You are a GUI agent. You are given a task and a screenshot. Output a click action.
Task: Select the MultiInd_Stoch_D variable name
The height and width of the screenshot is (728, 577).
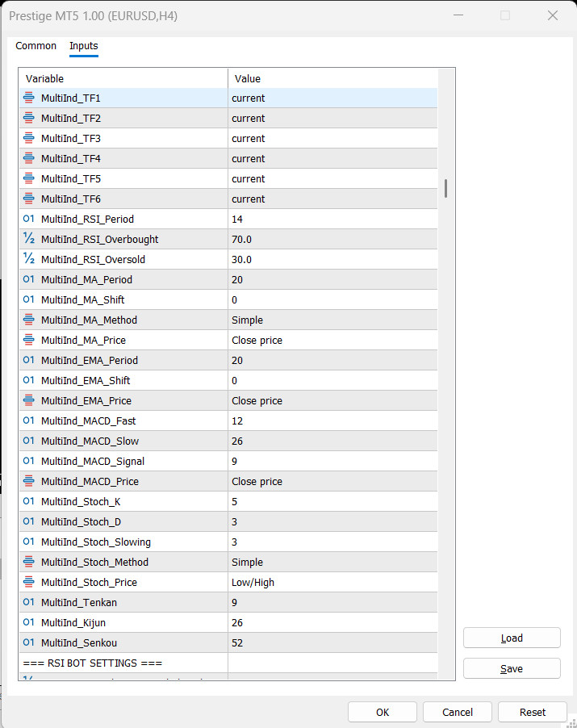[x=81, y=522]
